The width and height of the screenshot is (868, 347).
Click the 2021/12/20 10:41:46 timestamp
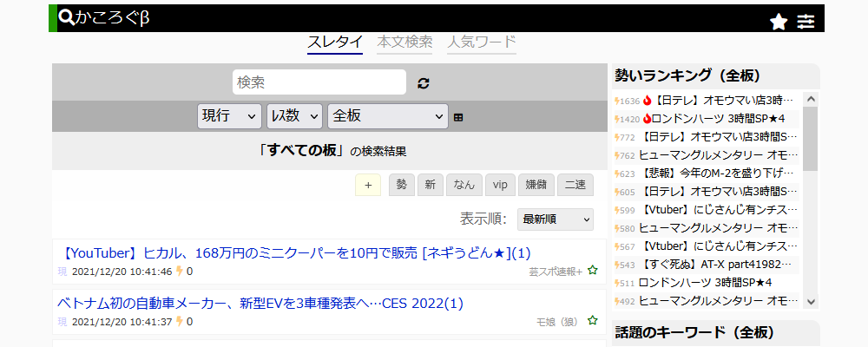[x=122, y=272]
